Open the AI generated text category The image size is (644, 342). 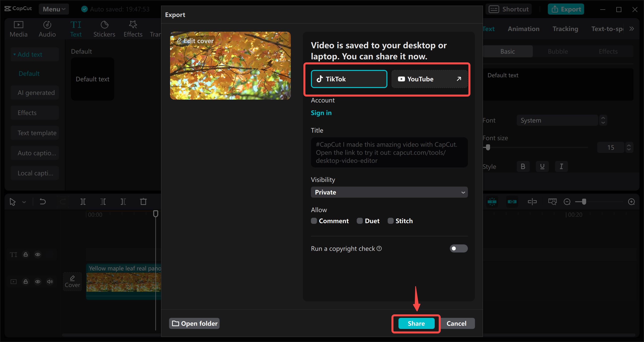[35, 93]
